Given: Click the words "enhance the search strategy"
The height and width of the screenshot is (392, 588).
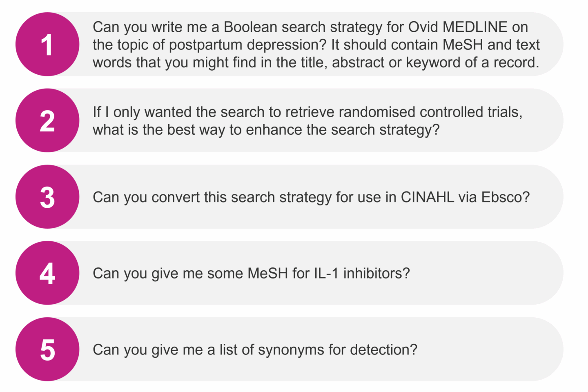Looking at the screenshot, I should coord(342,130).
